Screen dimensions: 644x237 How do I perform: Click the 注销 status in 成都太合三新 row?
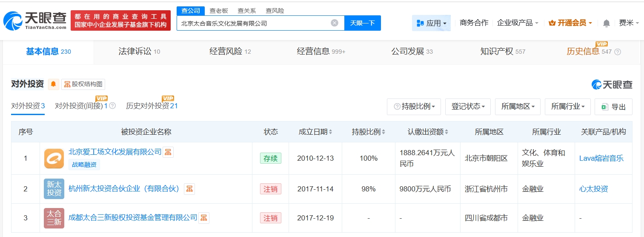pyautogui.click(x=271, y=218)
